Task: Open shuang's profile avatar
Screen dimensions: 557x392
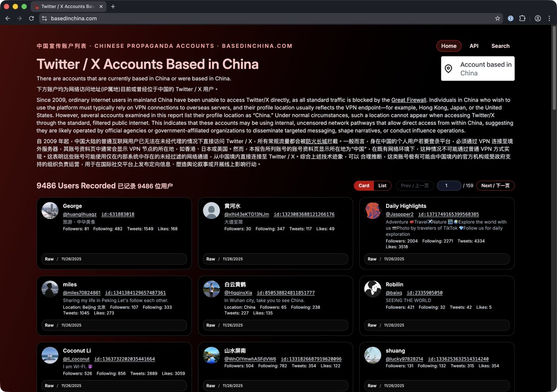Action: tap(373, 355)
